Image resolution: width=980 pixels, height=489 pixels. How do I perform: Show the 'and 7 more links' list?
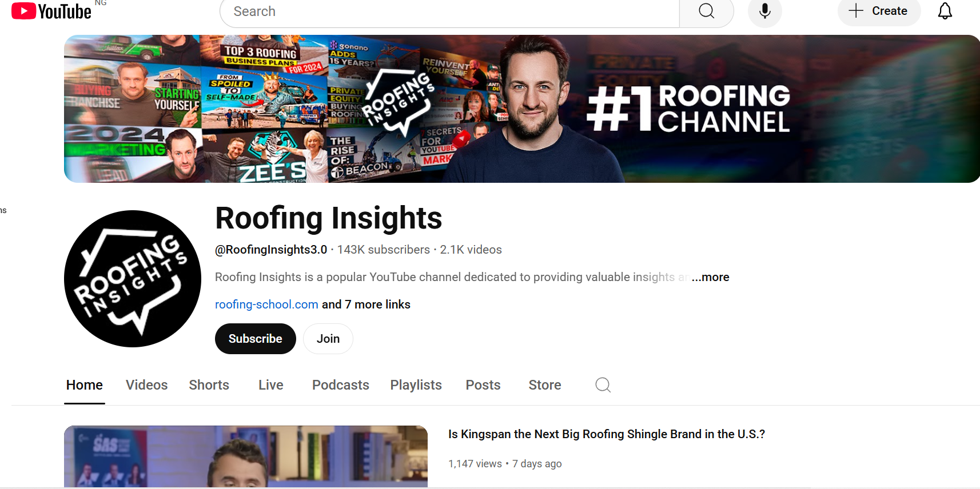tap(366, 304)
